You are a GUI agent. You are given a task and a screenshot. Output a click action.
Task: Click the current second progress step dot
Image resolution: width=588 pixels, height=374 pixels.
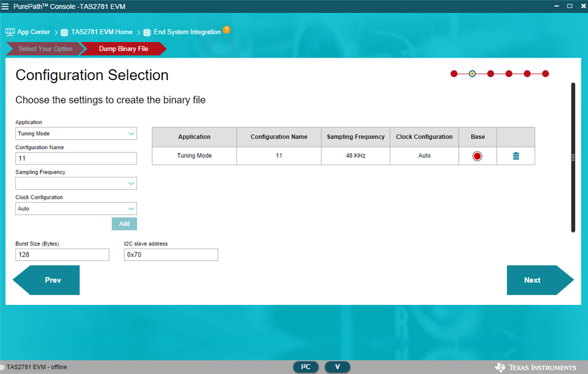(x=472, y=73)
